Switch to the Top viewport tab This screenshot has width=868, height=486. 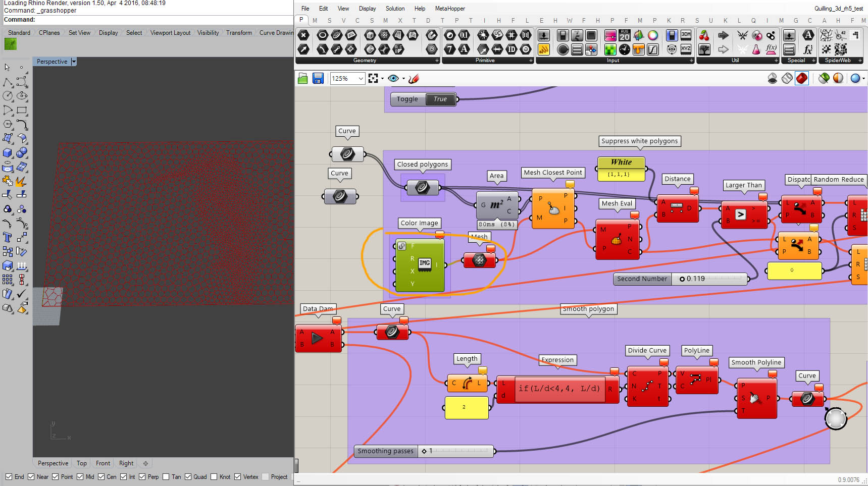82,463
